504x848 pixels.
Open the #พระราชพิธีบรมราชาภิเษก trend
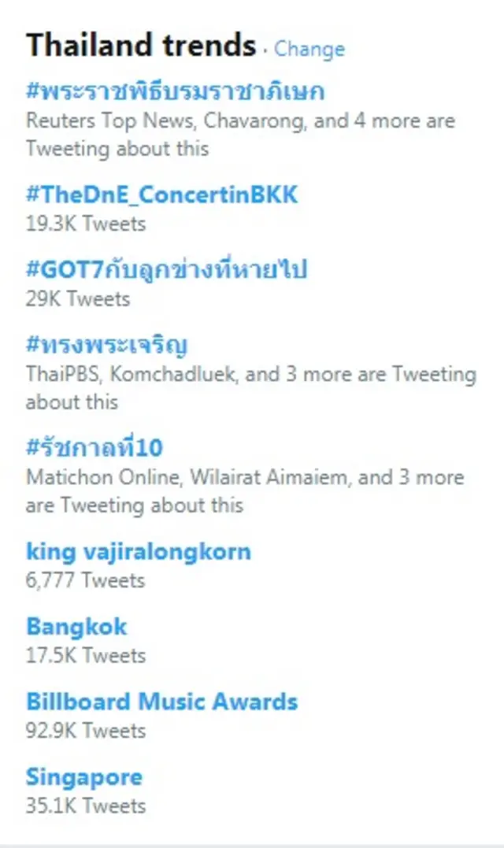point(175,92)
